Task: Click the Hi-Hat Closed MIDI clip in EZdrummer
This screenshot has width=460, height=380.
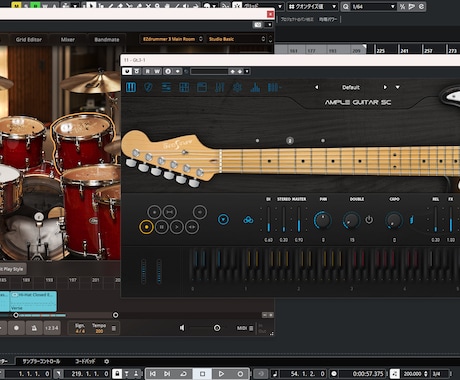Action: [x=33, y=301]
